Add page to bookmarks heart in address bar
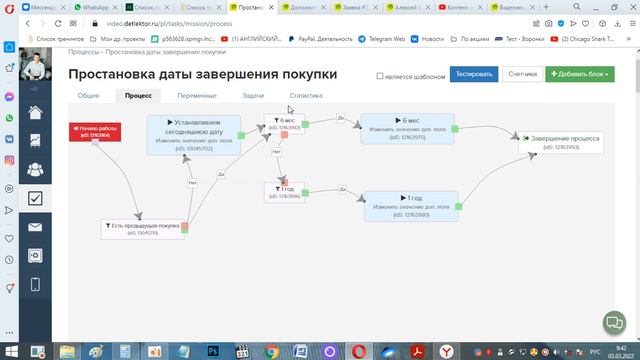This screenshot has height=360, width=640. coord(585,24)
